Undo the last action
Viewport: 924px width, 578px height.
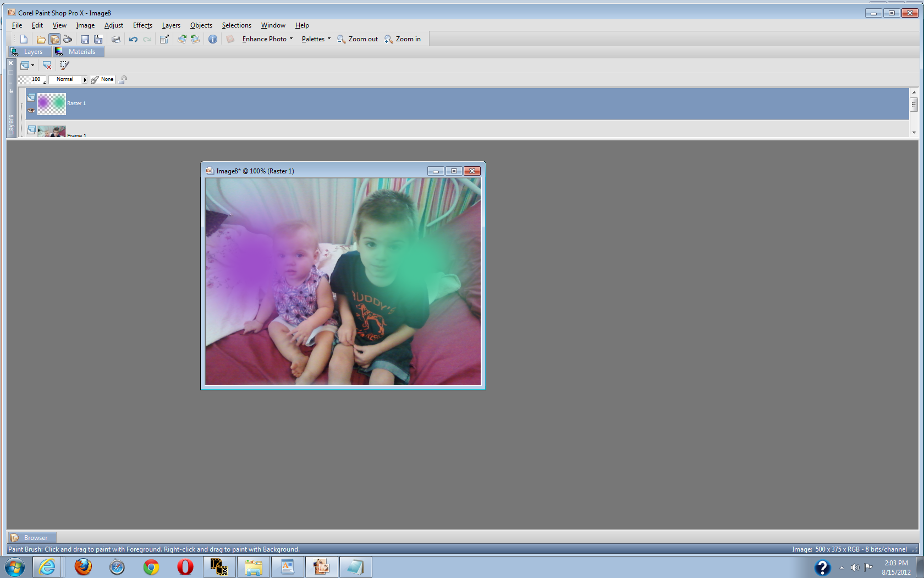(x=133, y=39)
